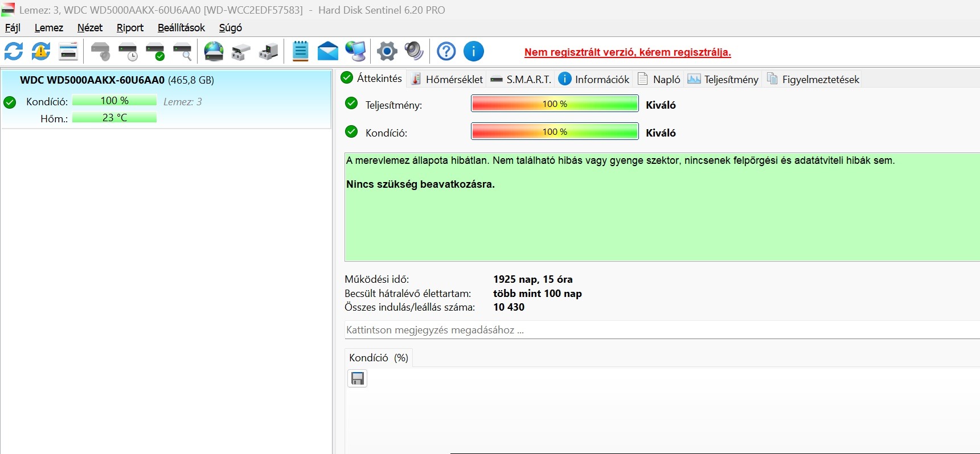The image size is (980, 454).
Task: Click the globe over disk toolbar icon
Action: [x=214, y=51]
